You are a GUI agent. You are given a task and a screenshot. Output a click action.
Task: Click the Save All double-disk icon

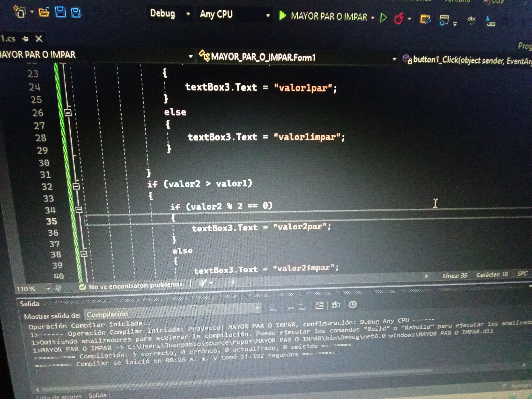point(76,13)
